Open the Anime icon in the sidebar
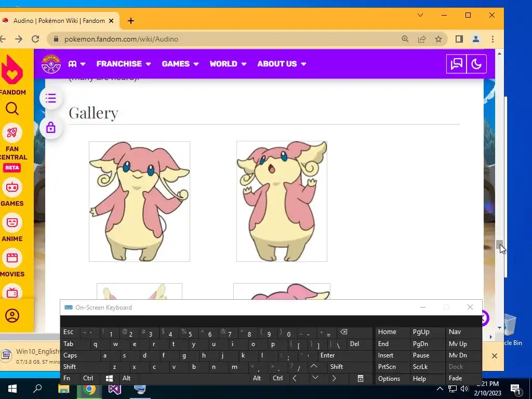The height and width of the screenshot is (399, 532). [x=12, y=222]
